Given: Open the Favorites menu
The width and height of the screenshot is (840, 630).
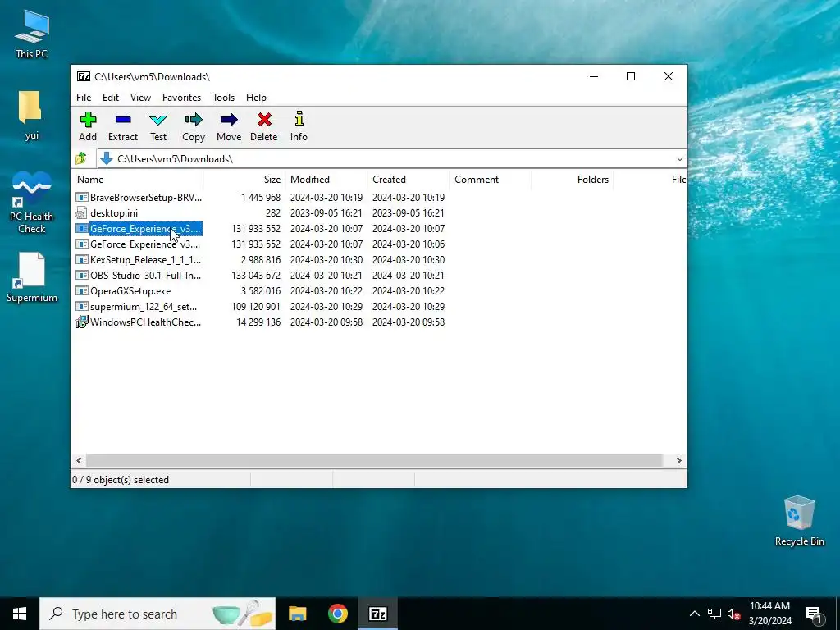Looking at the screenshot, I should 181,98.
